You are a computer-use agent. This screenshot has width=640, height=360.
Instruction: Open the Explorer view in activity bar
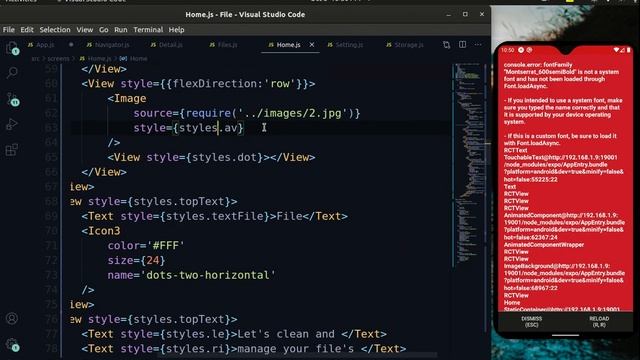point(12,48)
